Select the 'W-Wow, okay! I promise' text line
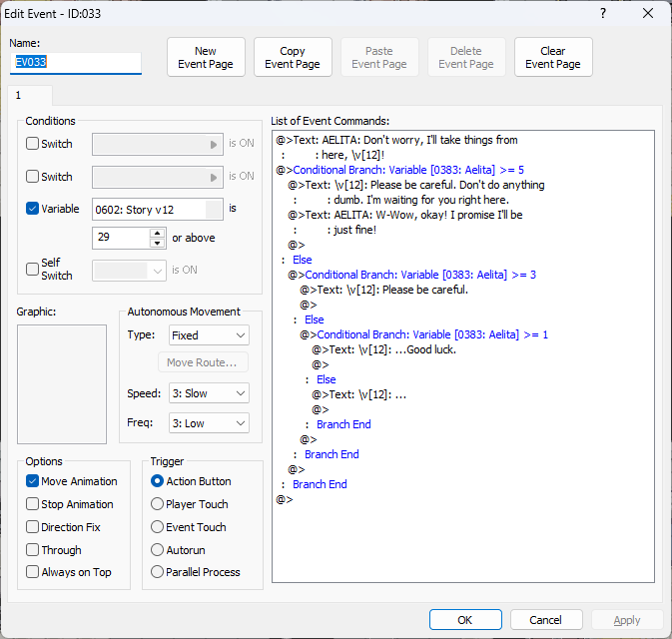The width and height of the screenshot is (672, 639). pos(404,215)
